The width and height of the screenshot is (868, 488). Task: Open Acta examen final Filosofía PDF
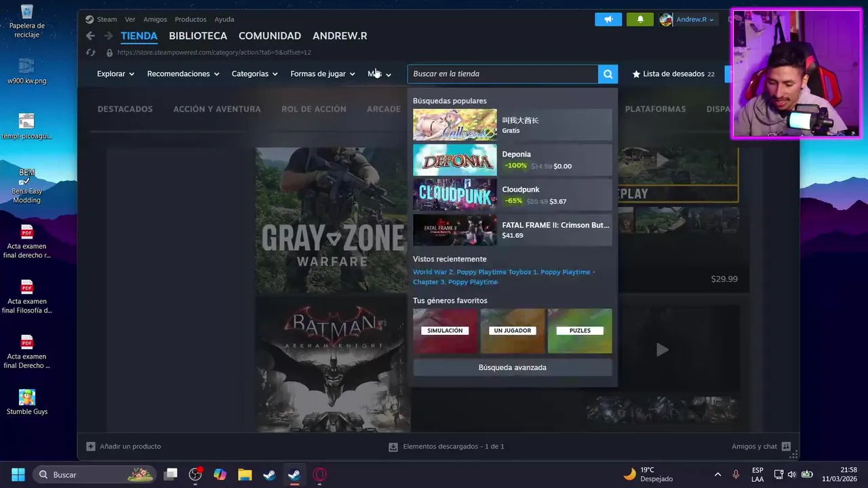(27, 287)
